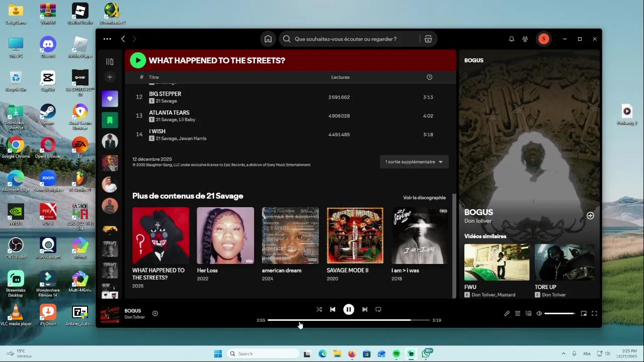Open the Lil Baby artist link
644x362 pixels.
(x=187, y=120)
